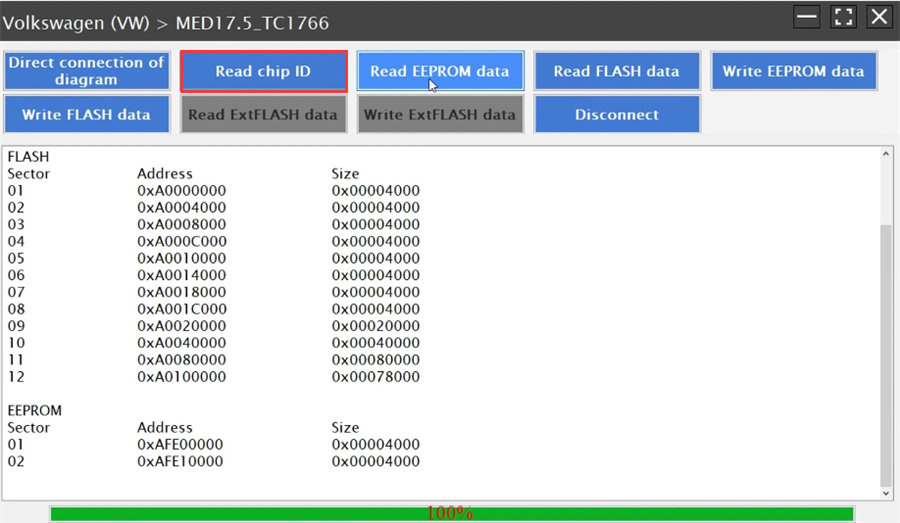Select Read EEPROM data
900x523 pixels.
[x=439, y=71]
